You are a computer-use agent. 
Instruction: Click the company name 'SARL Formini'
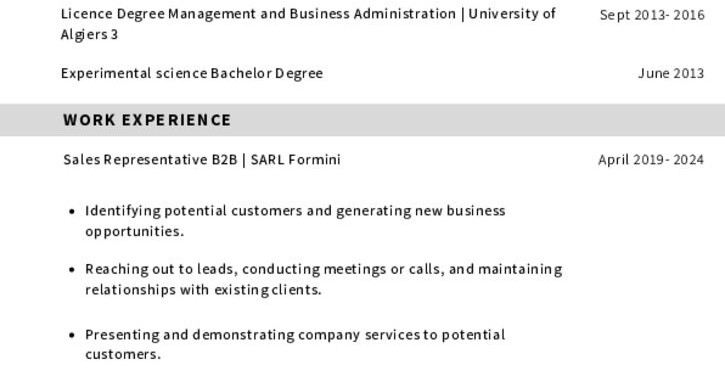[295, 160]
